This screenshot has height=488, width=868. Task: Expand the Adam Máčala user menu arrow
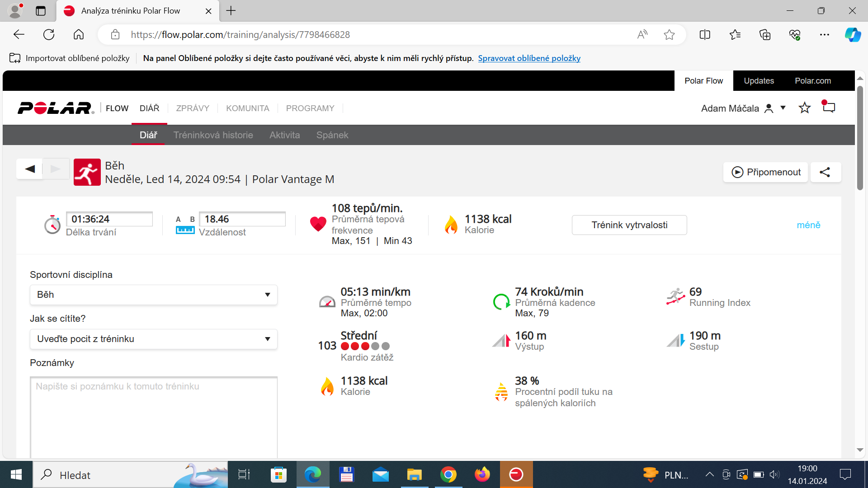click(783, 108)
